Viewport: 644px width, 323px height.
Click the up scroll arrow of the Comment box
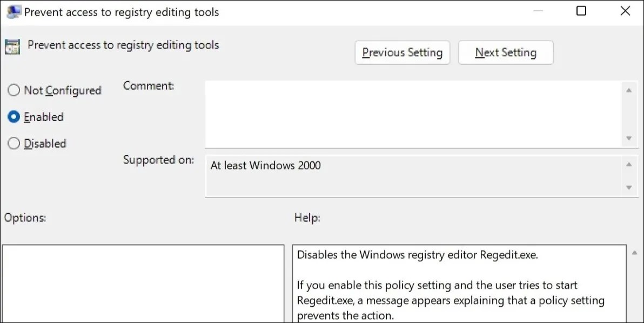[x=629, y=89]
